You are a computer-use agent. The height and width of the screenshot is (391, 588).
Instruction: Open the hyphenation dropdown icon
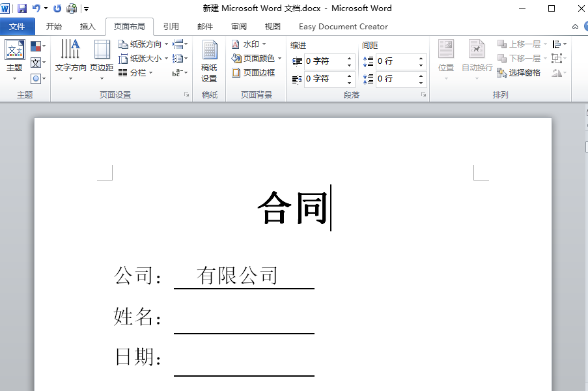click(x=180, y=73)
